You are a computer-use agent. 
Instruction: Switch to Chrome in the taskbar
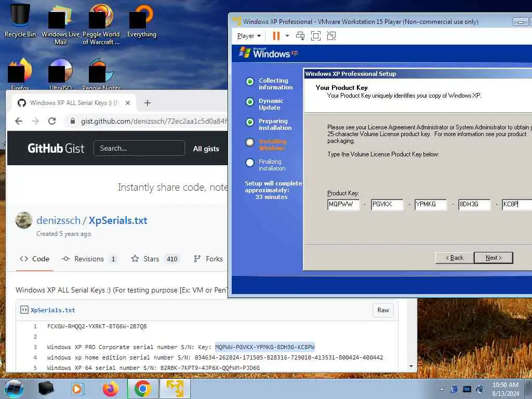[x=142, y=389]
